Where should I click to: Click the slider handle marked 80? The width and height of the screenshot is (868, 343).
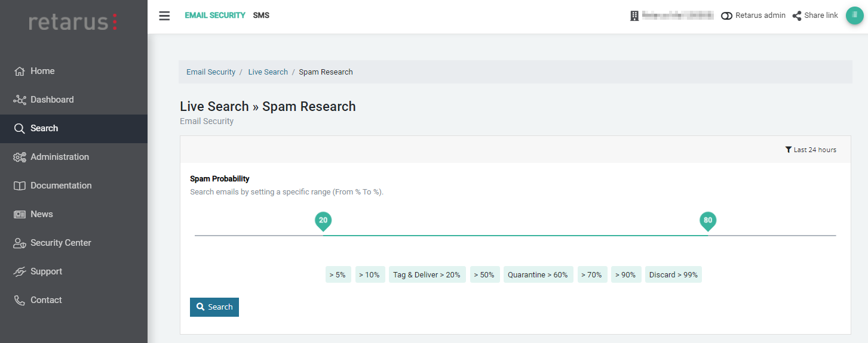point(707,221)
